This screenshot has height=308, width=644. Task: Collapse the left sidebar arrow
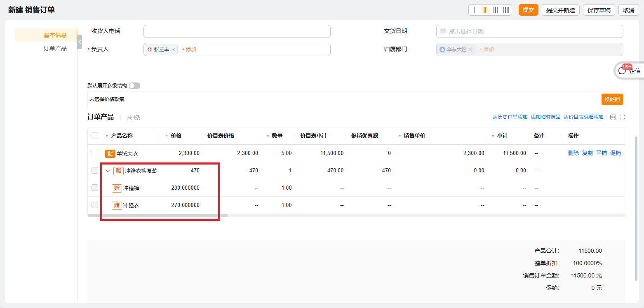coord(80,42)
